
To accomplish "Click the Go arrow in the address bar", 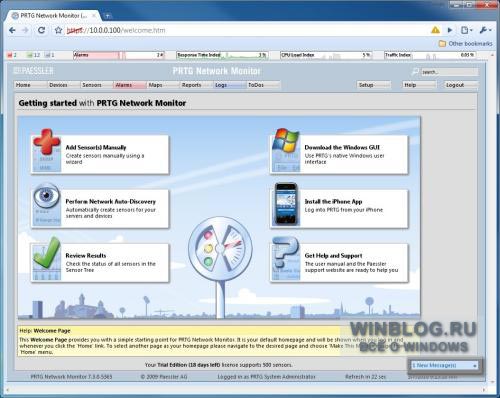I will point(450,30).
